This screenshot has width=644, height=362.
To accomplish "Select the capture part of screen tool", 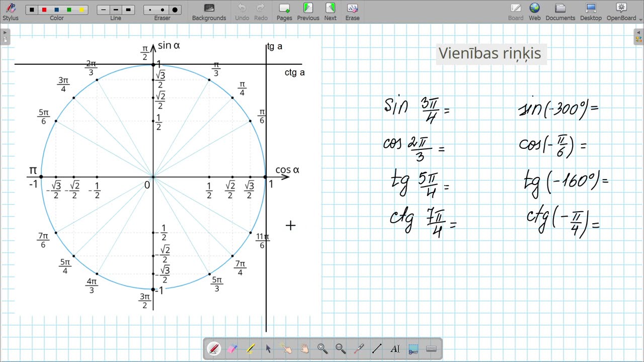I will coord(413,348).
